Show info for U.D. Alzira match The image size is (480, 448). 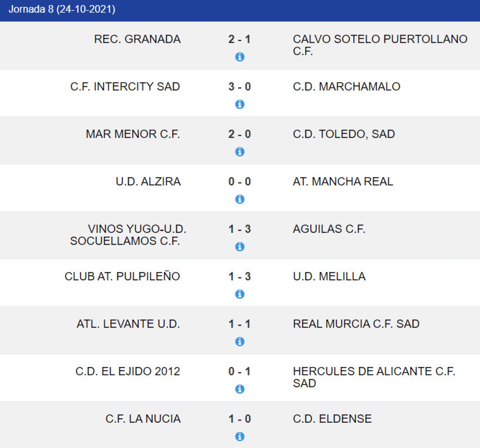pyautogui.click(x=240, y=199)
